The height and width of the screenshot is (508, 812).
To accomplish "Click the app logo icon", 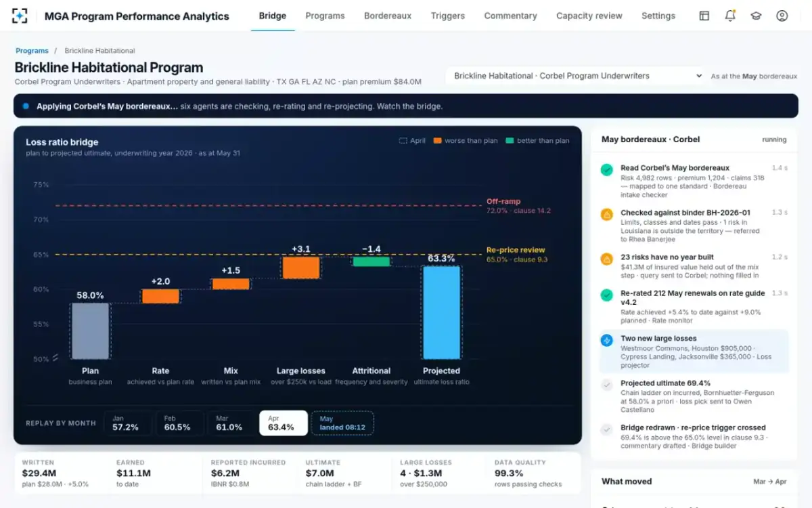I will pos(20,16).
